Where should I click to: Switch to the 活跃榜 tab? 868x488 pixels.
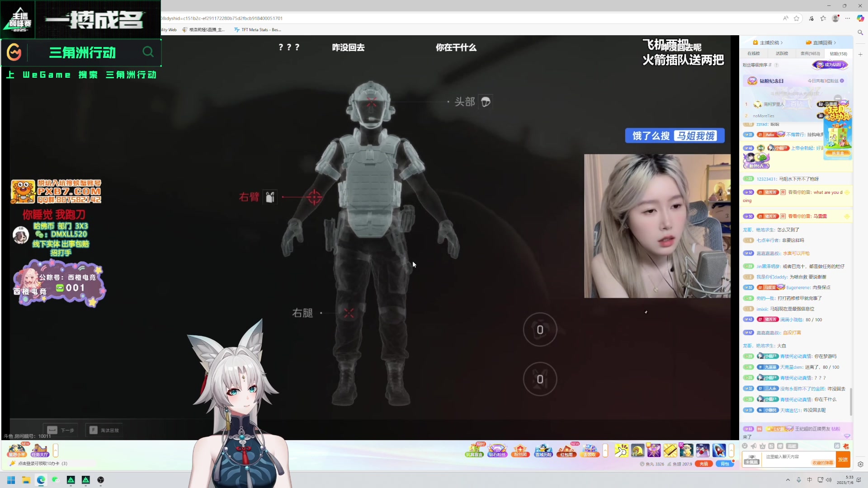(x=782, y=53)
